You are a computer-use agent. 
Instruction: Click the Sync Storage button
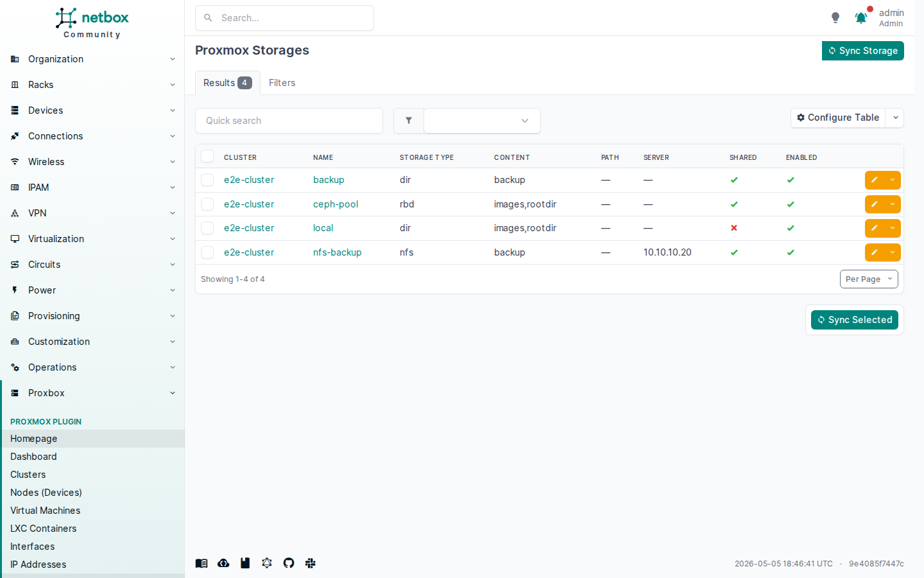(x=862, y=51)
